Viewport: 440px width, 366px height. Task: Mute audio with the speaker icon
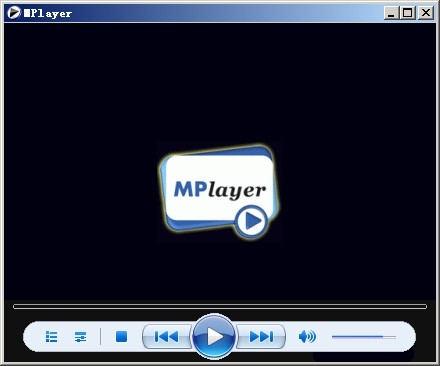pos(307,337)
